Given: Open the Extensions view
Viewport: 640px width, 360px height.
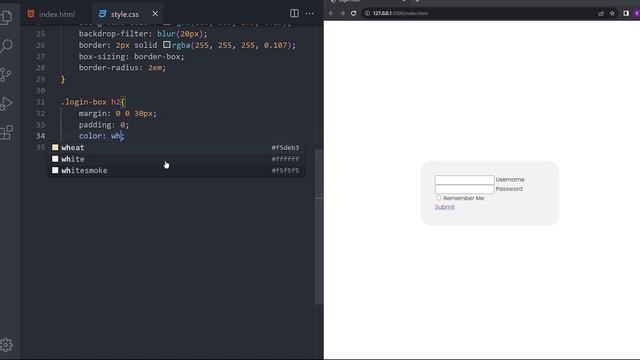Looking at the screenshot, I should pos(7,132).
